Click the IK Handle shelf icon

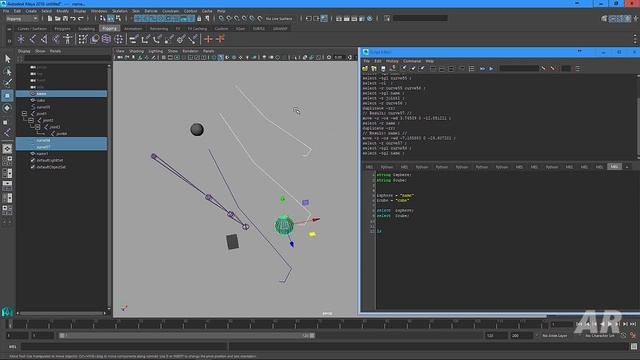pos(44,39)
